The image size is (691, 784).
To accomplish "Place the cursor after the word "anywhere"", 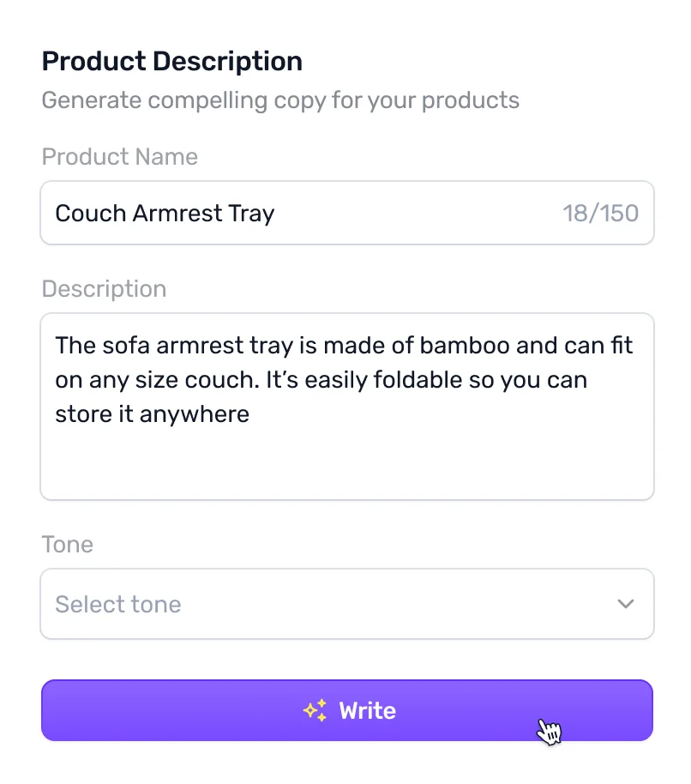I will (250, 414).
